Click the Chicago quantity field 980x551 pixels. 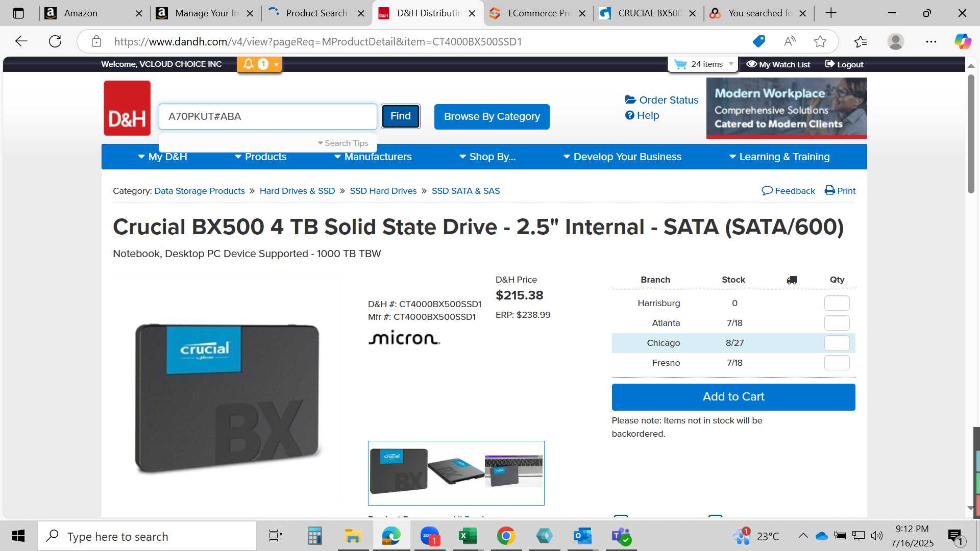[x=837, y=343]
